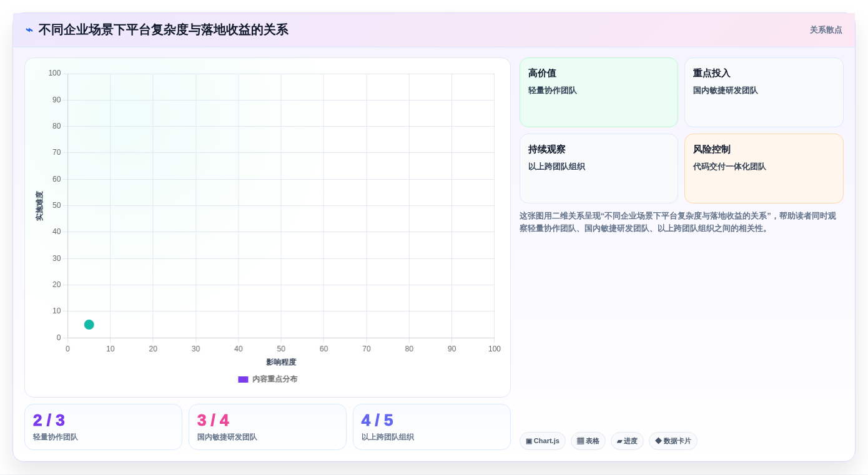
Task: Click the 进度 tag chip
Action: coord(627,441)
